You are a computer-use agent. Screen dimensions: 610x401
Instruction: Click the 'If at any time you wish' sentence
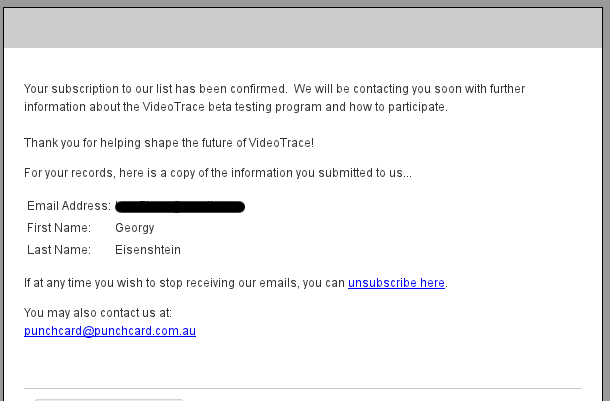point(236,283)
